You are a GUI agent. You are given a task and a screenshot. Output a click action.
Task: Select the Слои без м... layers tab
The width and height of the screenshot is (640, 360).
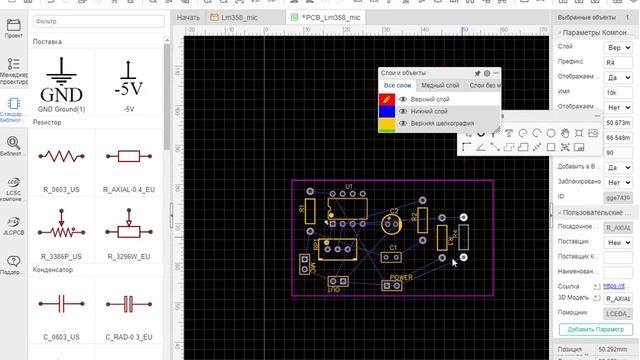coord(484,85)
